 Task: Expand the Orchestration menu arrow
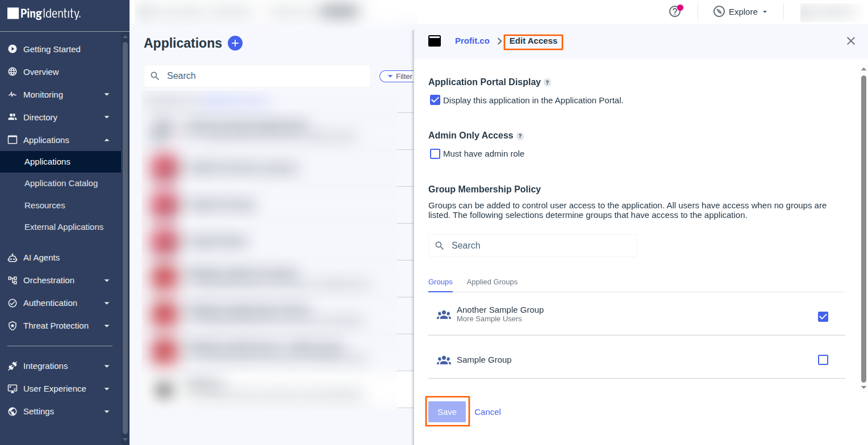(107, 280)
